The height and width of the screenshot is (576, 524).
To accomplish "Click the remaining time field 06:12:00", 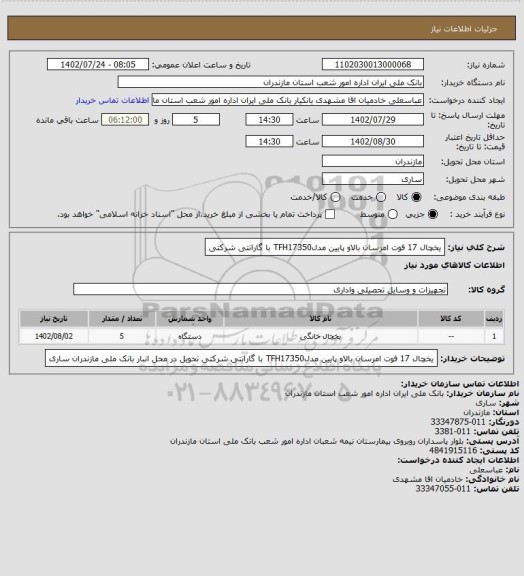I will pos(125,120).
